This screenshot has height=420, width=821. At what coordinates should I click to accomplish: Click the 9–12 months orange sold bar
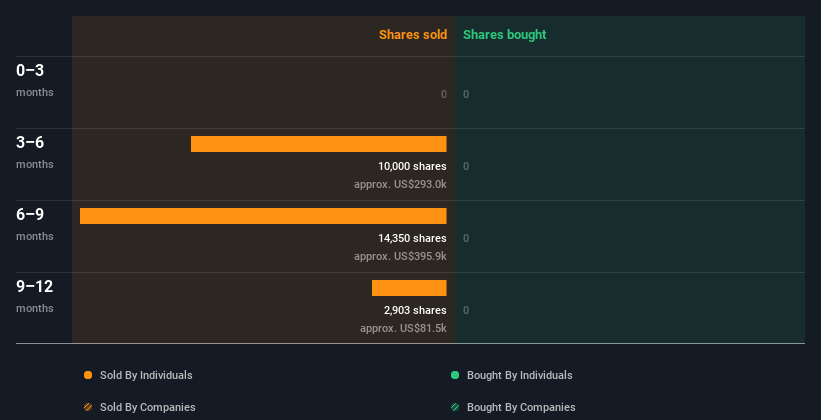(x=409, y=288)
